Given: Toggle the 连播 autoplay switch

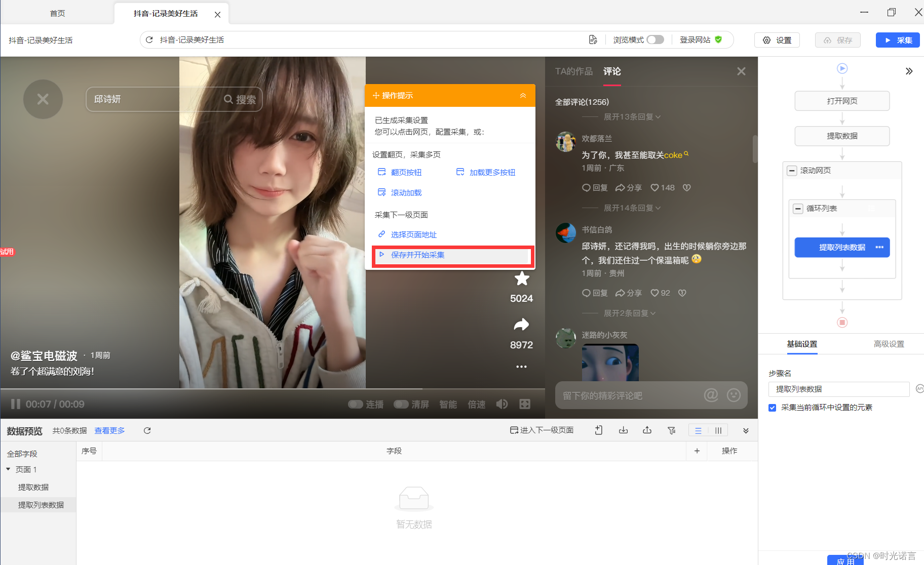Looking at the screenshot, I should click(x=355, y=404).
